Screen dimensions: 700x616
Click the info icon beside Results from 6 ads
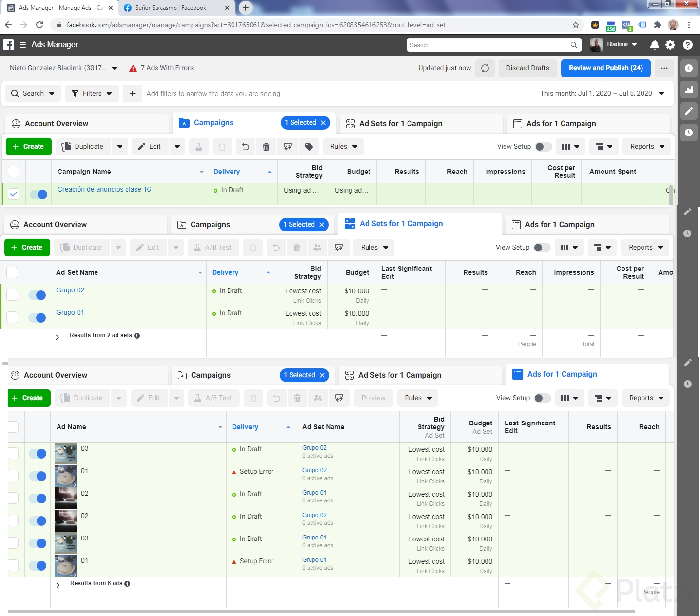(127, 584)
